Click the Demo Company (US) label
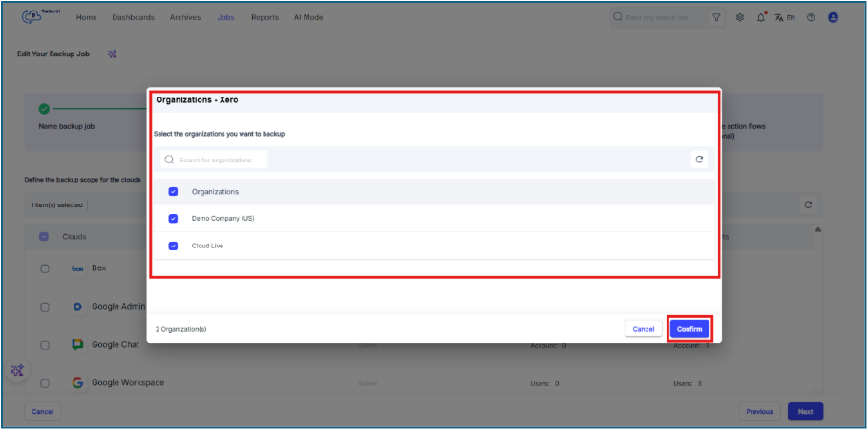Viewport: 868px width, 430px height. (222, 219)
